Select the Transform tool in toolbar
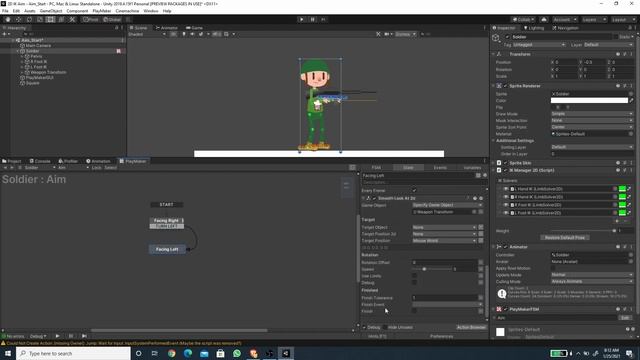Viewport: 640px width, 360px height. pos(61,19)
